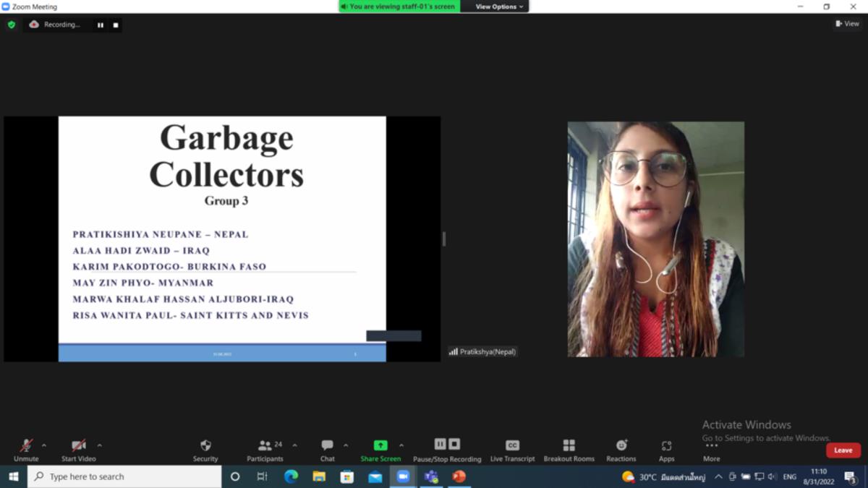Open Cortana from the taskbar
Image resolution: width=868 pixels, height=488 pixels.
tap(235, 476)
